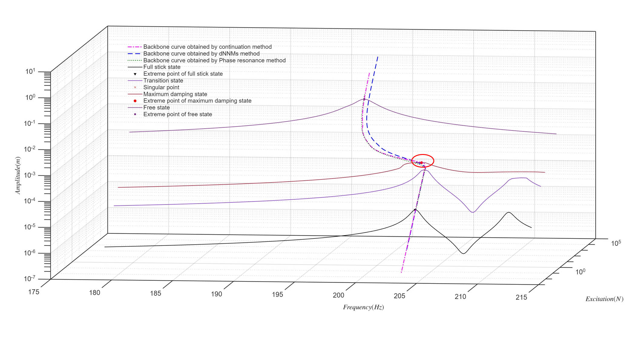The height and width of the screenshot is (348, 644).
Task: Click the 'Maximum damping state' legend label
Action: click(175, 94)
